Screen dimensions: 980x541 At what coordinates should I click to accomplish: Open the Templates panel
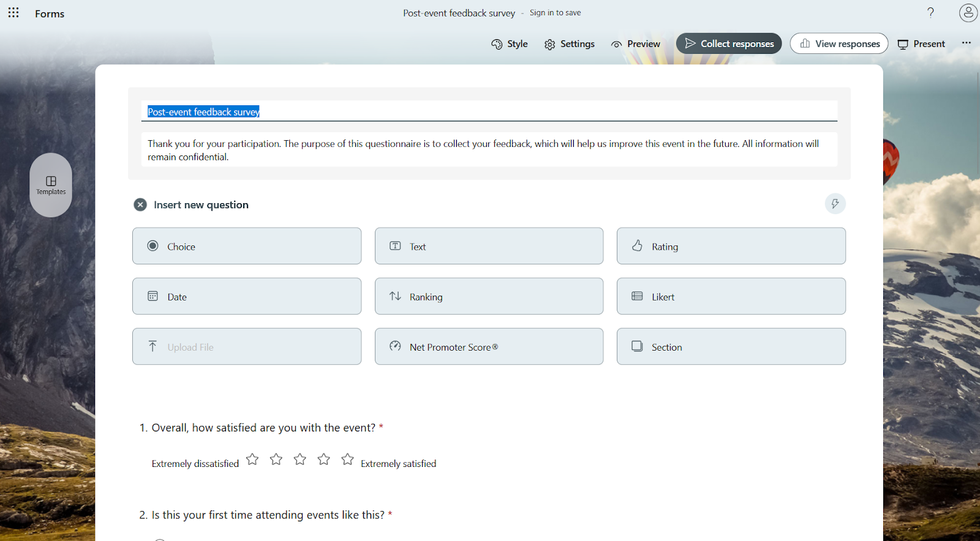pos(50,185)
